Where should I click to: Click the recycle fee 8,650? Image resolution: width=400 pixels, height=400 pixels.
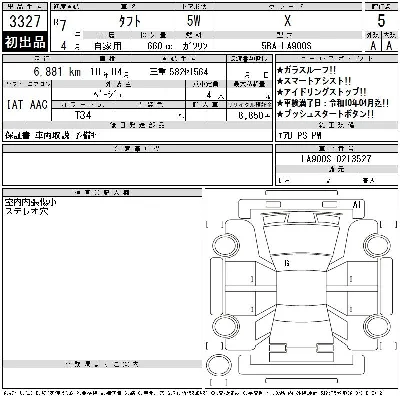tap(254, 115)
